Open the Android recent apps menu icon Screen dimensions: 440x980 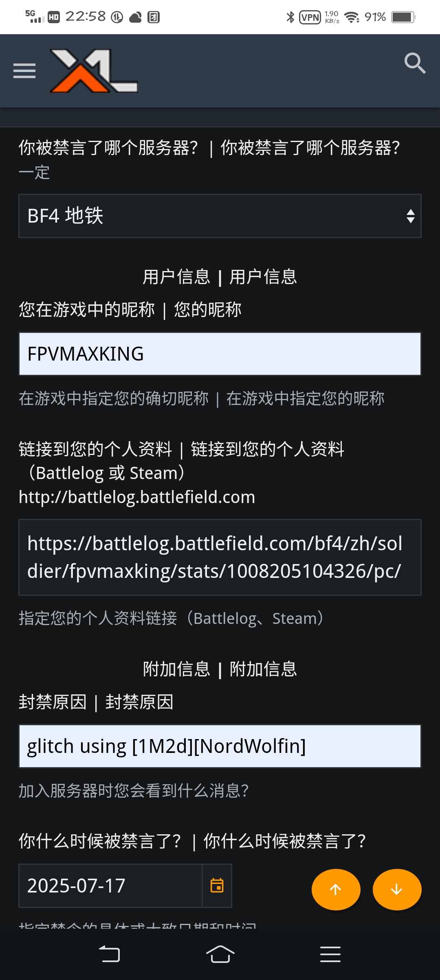coord(330,954)
